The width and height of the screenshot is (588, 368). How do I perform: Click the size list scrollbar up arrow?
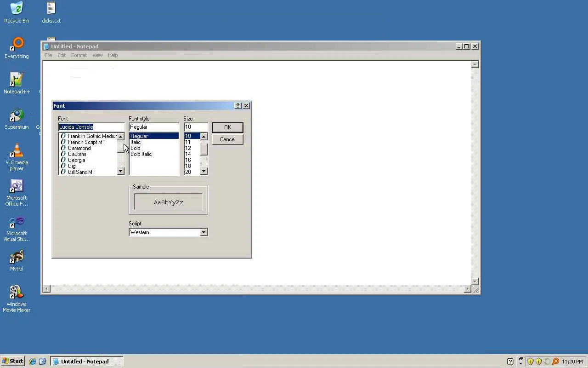point(204,137)
